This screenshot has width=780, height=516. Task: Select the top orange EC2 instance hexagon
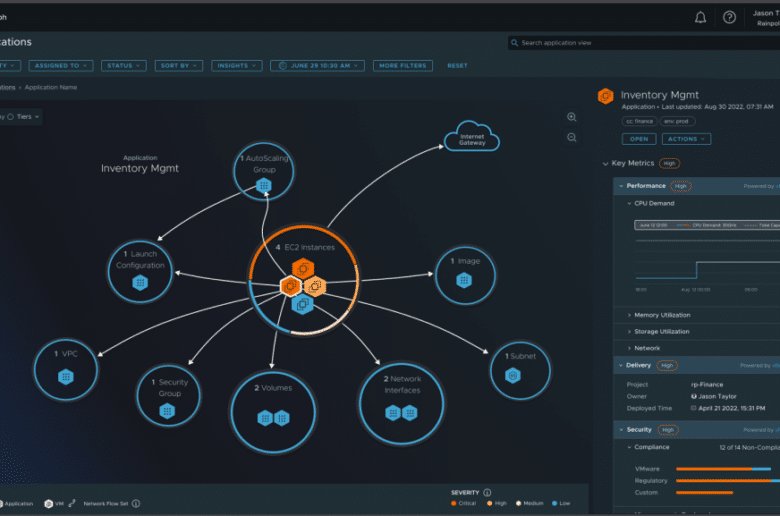[302, 269]
